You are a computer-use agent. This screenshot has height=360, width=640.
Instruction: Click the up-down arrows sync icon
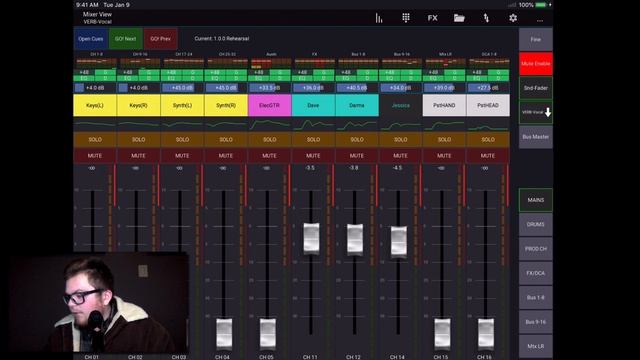486,18
